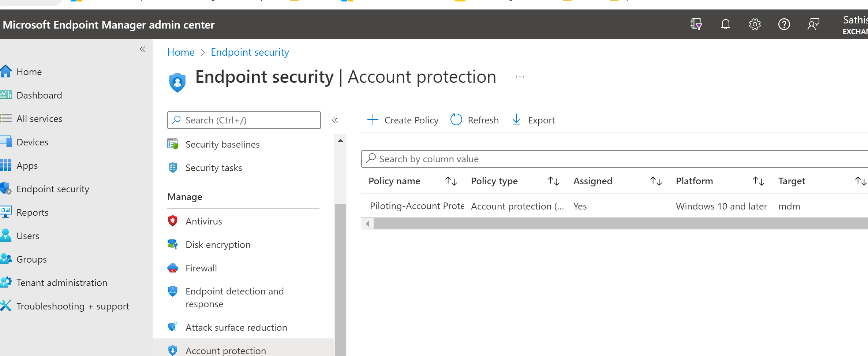Open the settings gear
This screenshot has height=356, width=868.
pyautogui.click(x=755, y=24)
